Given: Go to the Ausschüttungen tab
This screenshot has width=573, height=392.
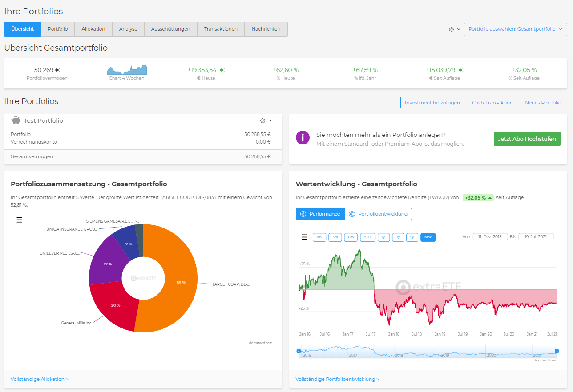Looking at the screenshot, I should coord(171,29).
